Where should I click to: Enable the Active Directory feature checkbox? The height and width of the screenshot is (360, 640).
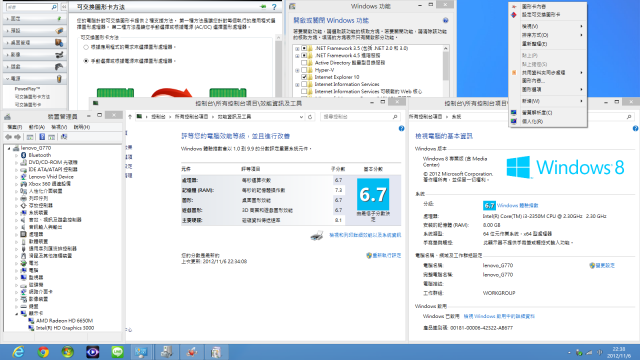click(304, 63)
